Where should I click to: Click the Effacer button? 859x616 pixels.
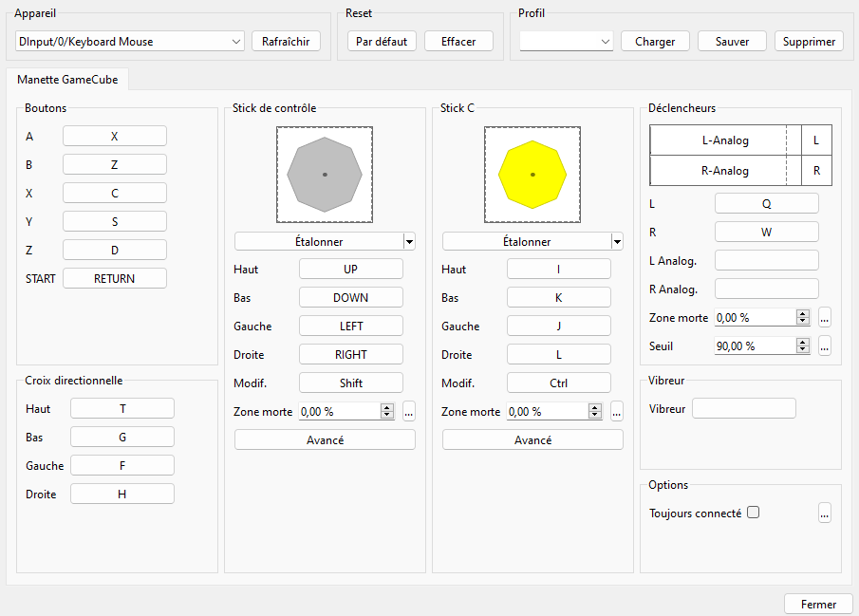[458, 42]
